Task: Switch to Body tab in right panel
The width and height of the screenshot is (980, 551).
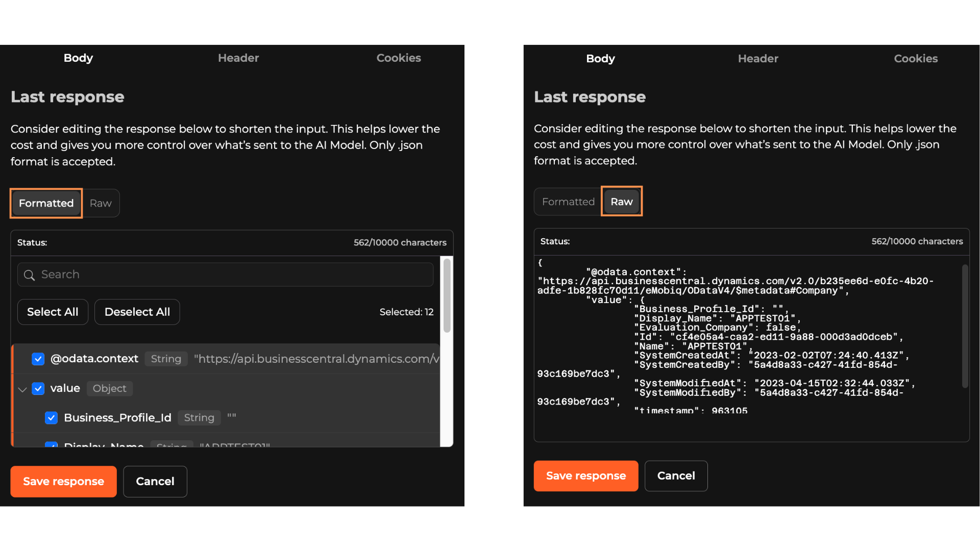Action: pyautogui.click(x=600, y=59)
